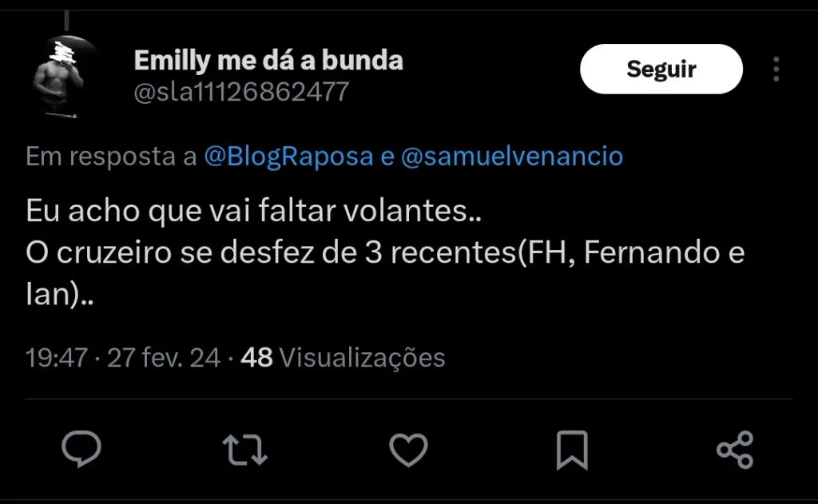The width and height of the screenshot is (818, 504).
Task: Follow the user with the Seguir button
Action: (661, 69)
